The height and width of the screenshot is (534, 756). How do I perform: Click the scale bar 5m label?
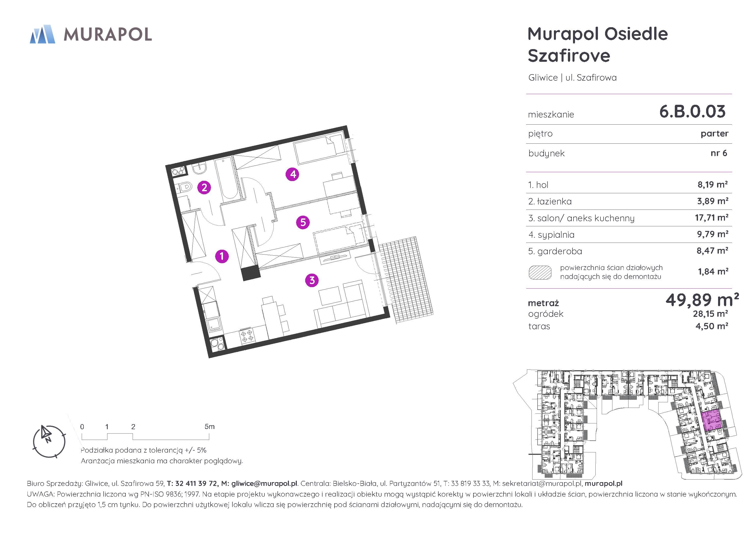(x=209, y=427)
